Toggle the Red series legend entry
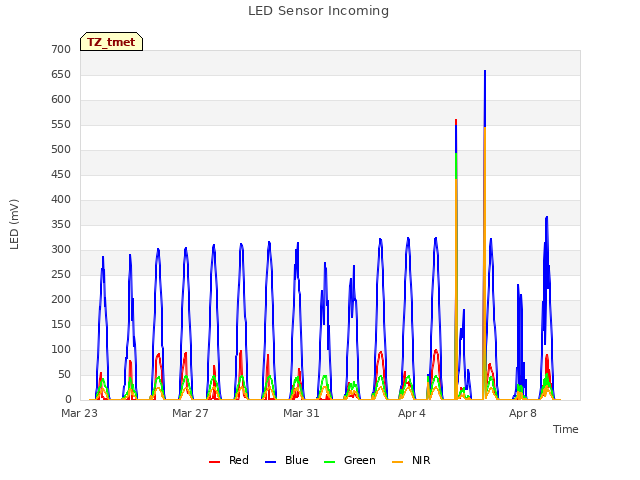 coord(229,460)
